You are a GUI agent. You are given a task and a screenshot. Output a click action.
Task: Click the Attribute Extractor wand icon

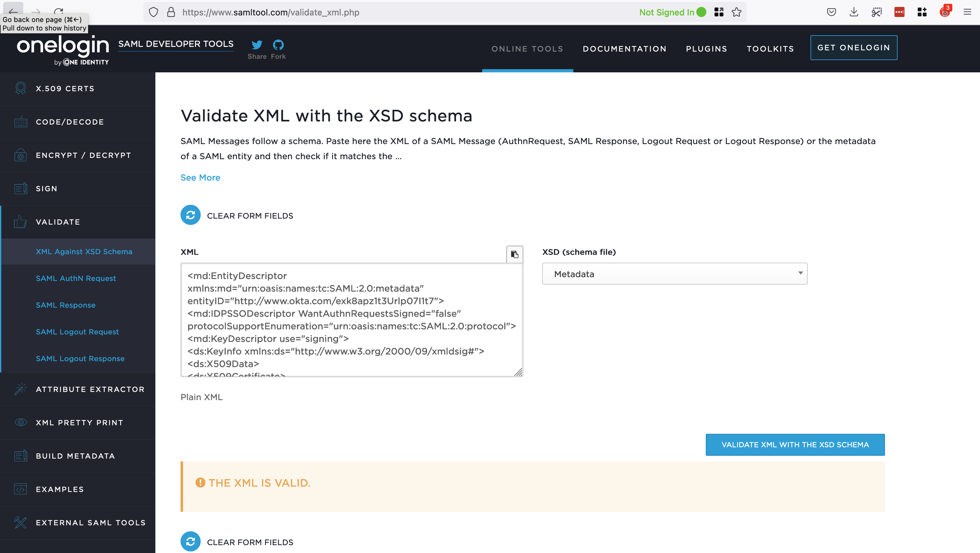(x=20, y=389)
